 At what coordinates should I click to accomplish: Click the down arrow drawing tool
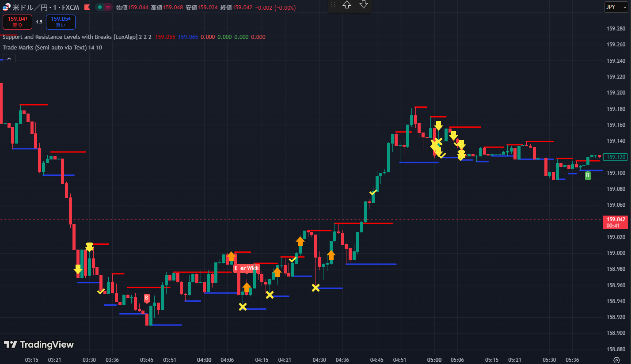click(363, 5)
